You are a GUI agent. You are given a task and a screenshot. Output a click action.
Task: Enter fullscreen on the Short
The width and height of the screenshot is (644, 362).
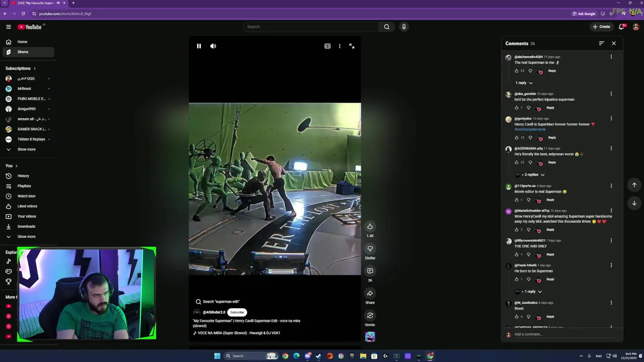coord(352,46)
